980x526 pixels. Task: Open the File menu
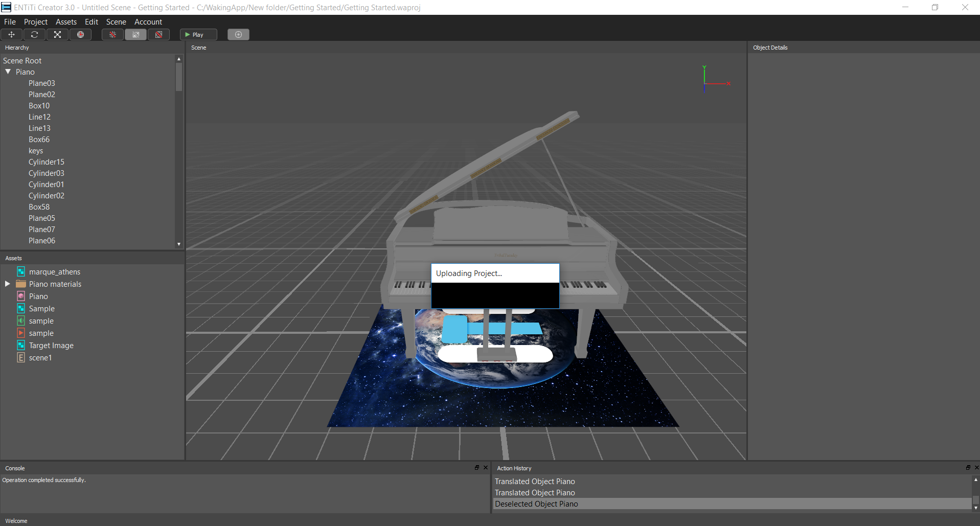pos(10,21)
